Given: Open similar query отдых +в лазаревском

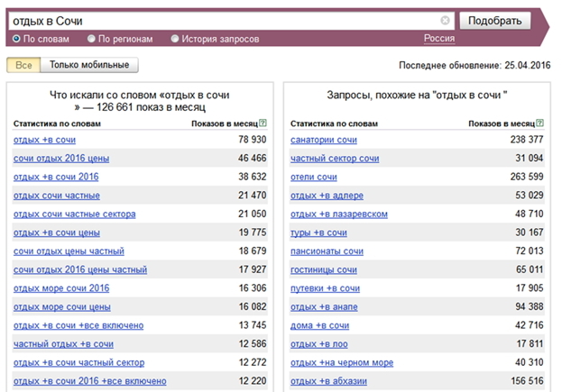Looking at the screenshot, I should tap(339, 214).
